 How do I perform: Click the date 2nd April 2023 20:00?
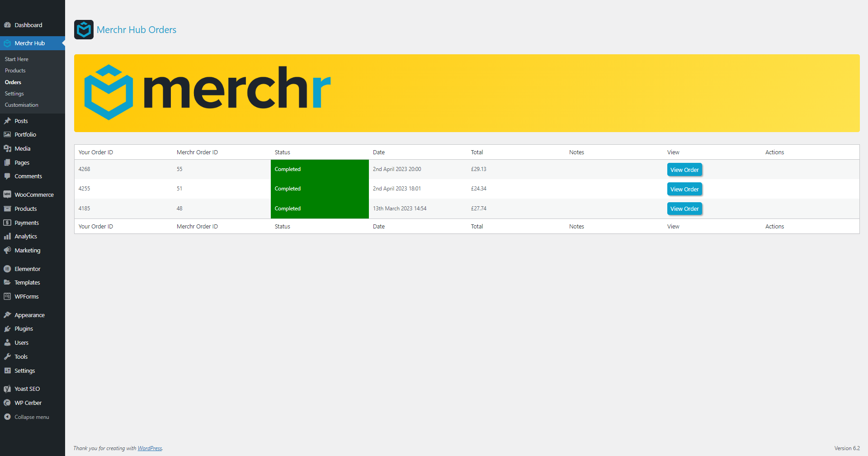(x=397, y=169)
